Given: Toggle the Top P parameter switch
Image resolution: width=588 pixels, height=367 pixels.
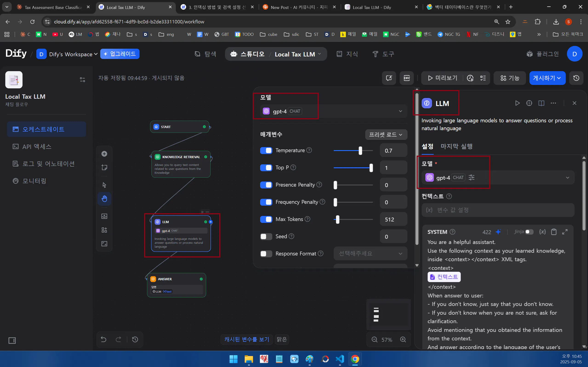Looking at the screenshot, I should tap(266, 168).
